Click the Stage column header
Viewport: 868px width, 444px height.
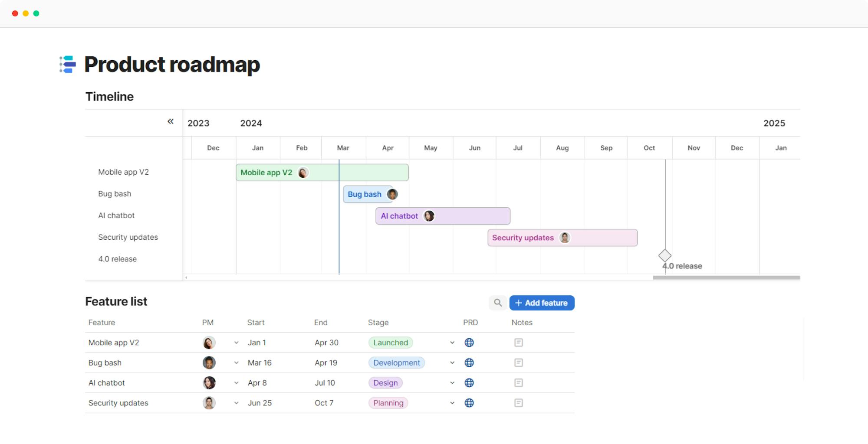tap(378, 323)
